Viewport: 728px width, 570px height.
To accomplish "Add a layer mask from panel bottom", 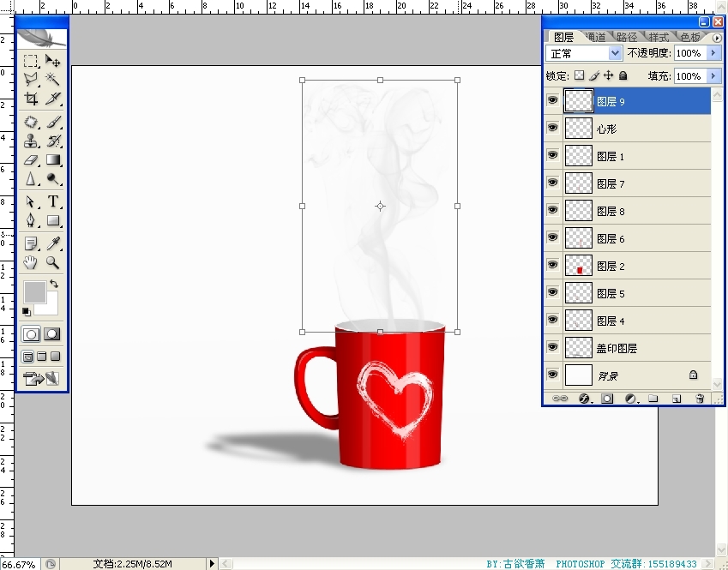I will pyautogui.click(x=607, y=399).
